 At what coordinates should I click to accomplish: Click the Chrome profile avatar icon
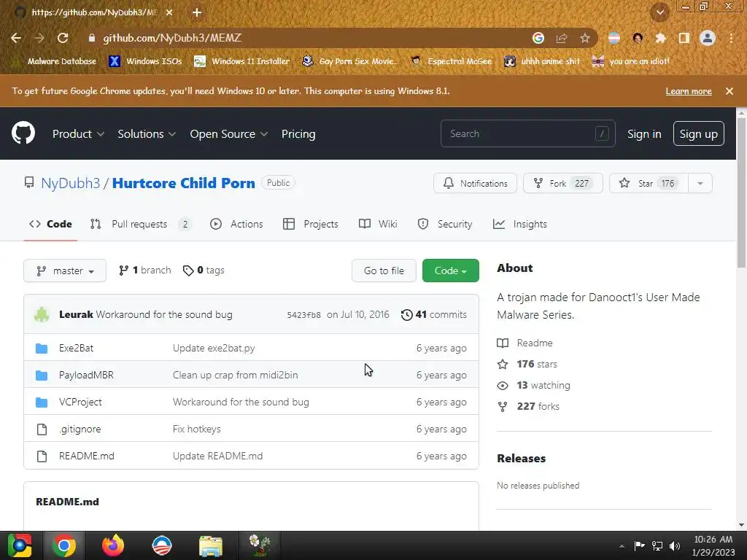click(x=708, y=38)
